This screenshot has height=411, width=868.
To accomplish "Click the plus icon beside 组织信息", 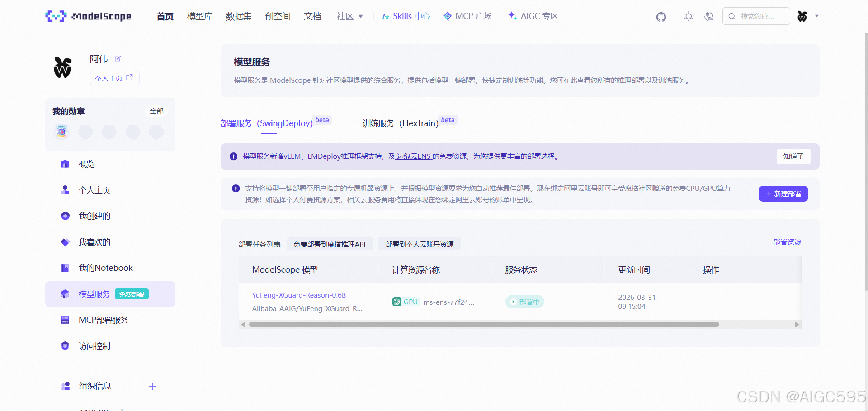I will (x=152, y=386).
